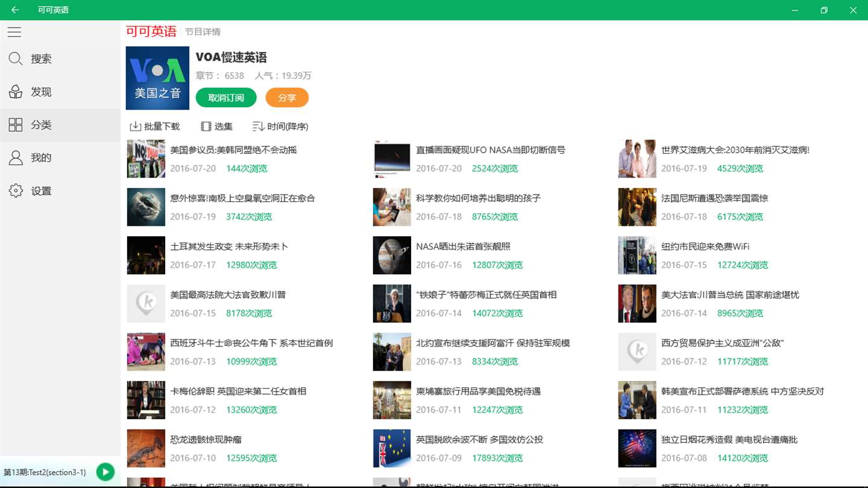Open article 土耳其发生政变 未来形势未卜
Image resolution: width=868 pixels, height=488 pixels.
[229, 246]
